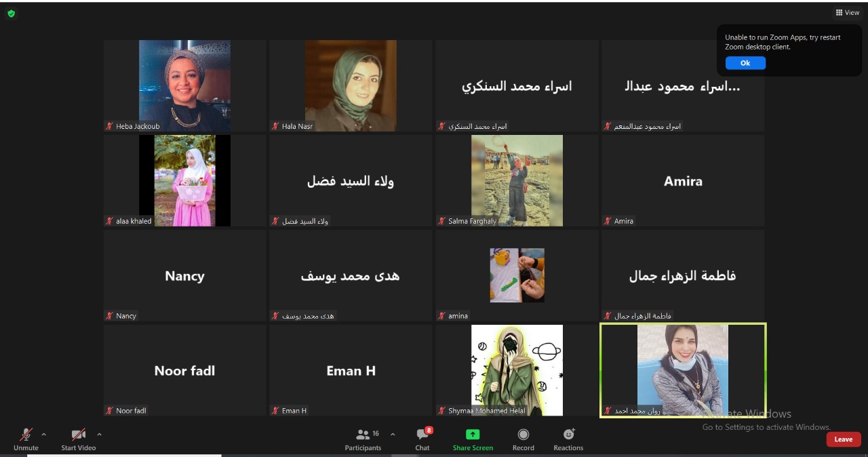Open audio options arrow beside Unmute
The image size is (868, 457).
(x=44, y=434)
